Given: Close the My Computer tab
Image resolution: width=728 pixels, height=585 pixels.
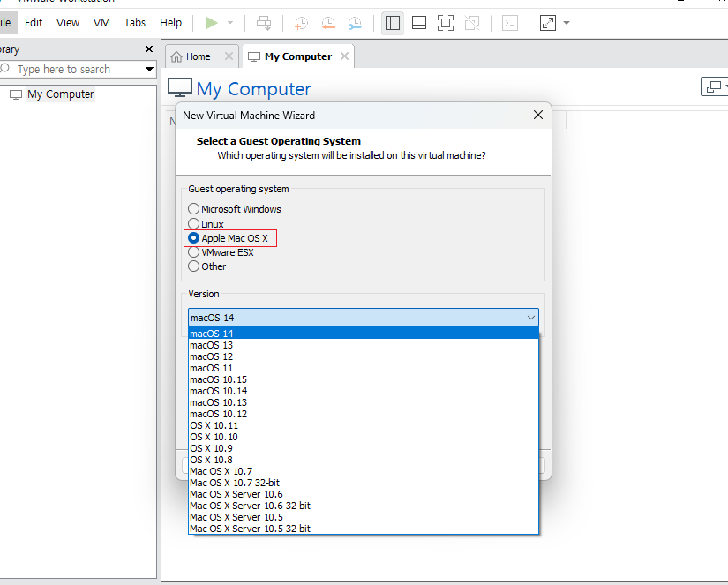Looking at the screenshot, I should click(344, 56).
